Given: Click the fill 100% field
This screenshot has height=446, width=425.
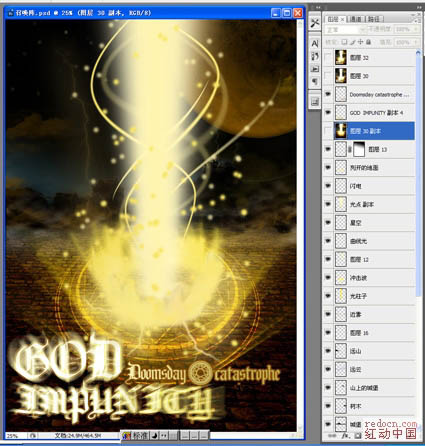Looking at the screenshot, I should 403,42.
